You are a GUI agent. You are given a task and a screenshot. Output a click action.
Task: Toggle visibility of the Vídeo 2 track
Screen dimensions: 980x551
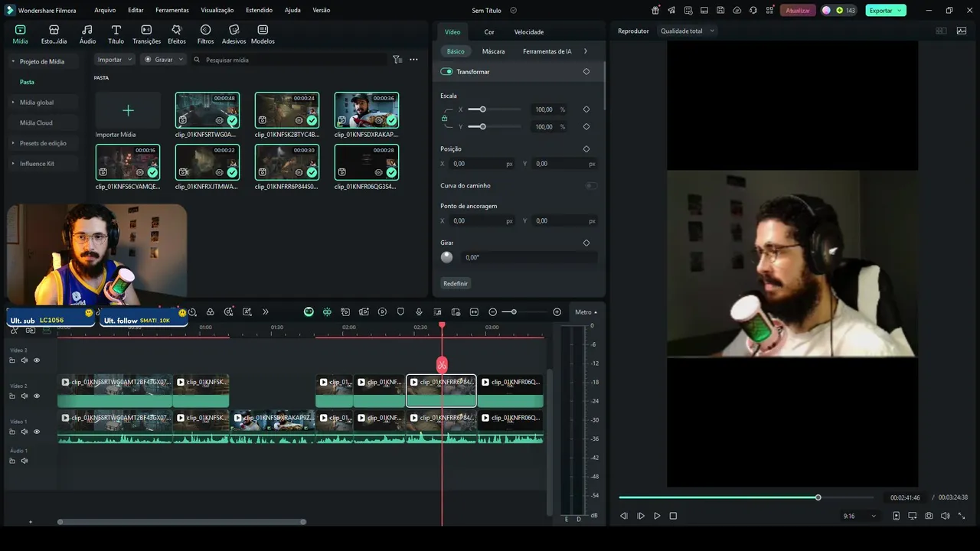(x=36, y=396)
